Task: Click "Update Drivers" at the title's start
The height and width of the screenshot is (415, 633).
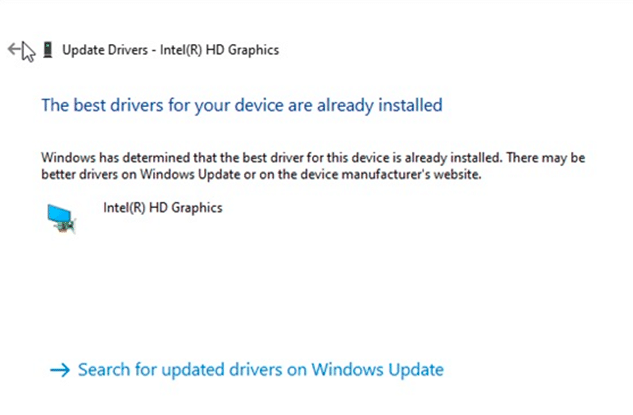Action: 105,50
